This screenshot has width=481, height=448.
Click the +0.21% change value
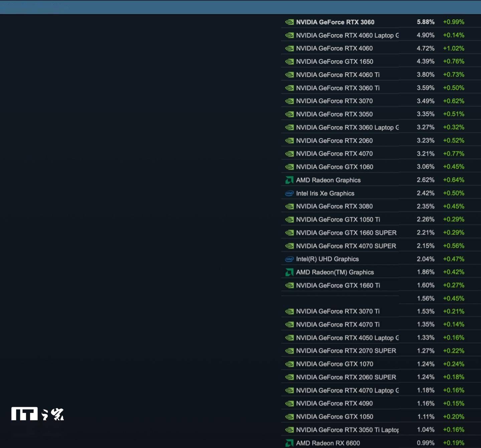454,311
